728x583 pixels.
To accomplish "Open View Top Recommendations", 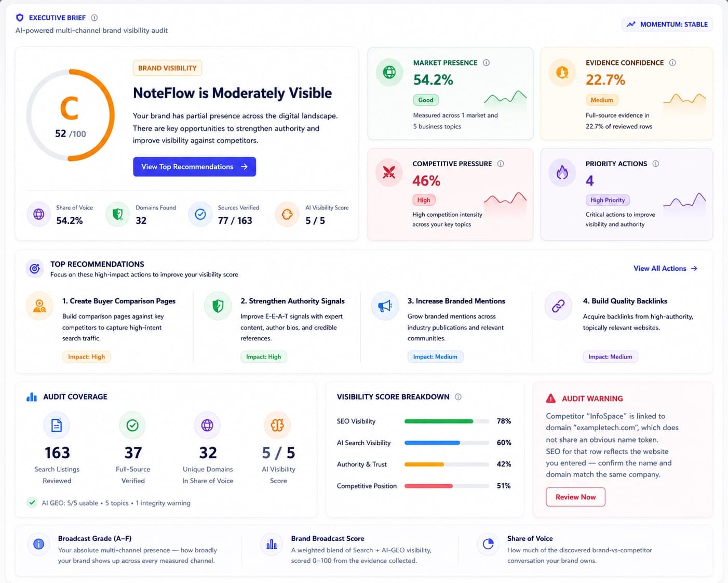I will pyautogui.click(x=194, y=167).
